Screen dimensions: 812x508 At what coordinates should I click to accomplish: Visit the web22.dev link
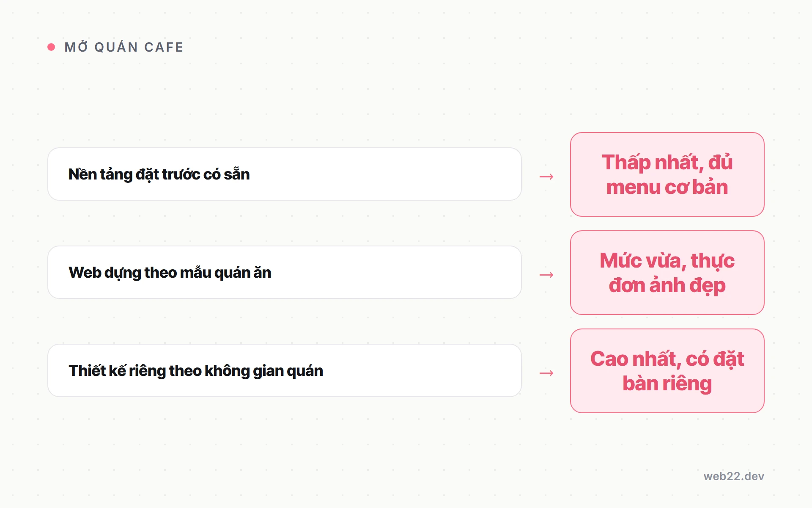coord(734,476)
